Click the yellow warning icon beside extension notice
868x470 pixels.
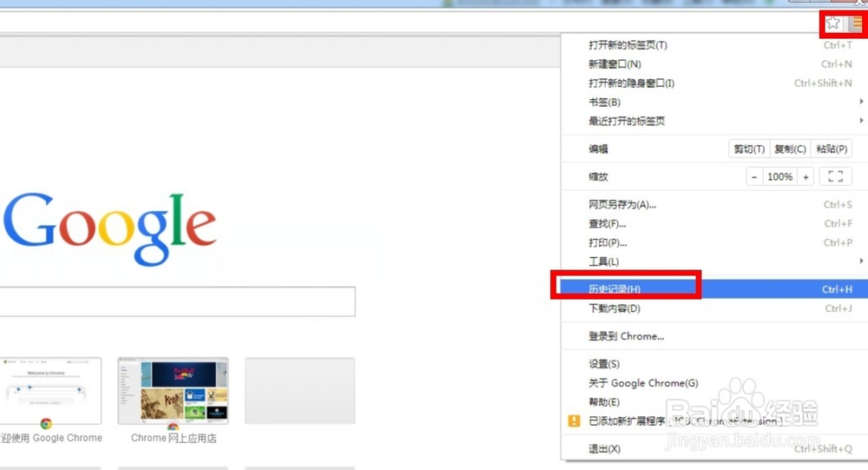click(574, 421)
